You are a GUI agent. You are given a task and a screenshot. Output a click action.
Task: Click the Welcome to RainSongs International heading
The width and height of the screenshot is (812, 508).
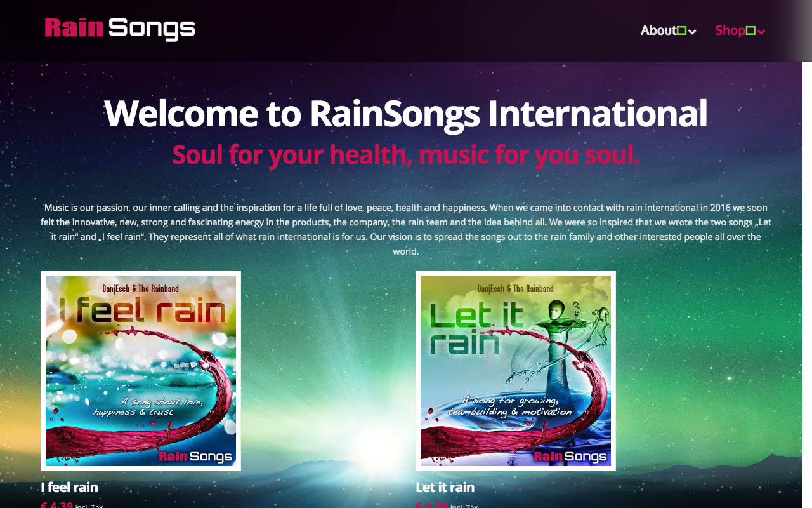click(406, 114)
